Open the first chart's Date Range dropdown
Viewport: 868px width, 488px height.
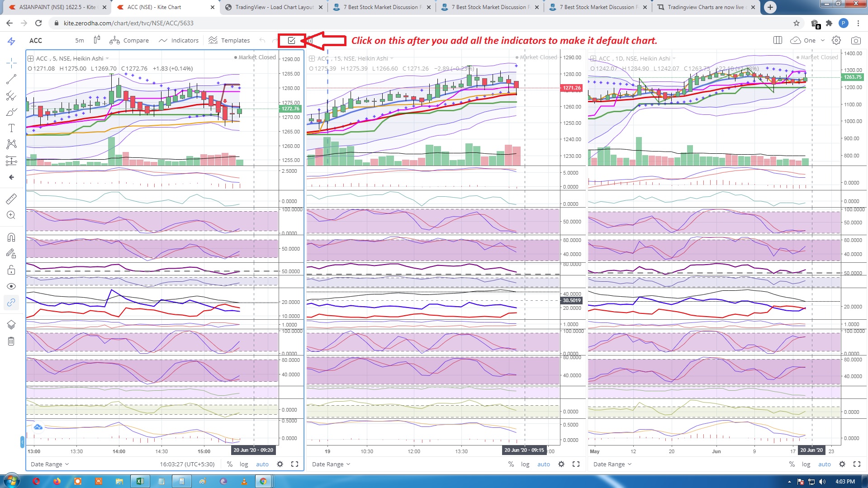pos(49,464)
